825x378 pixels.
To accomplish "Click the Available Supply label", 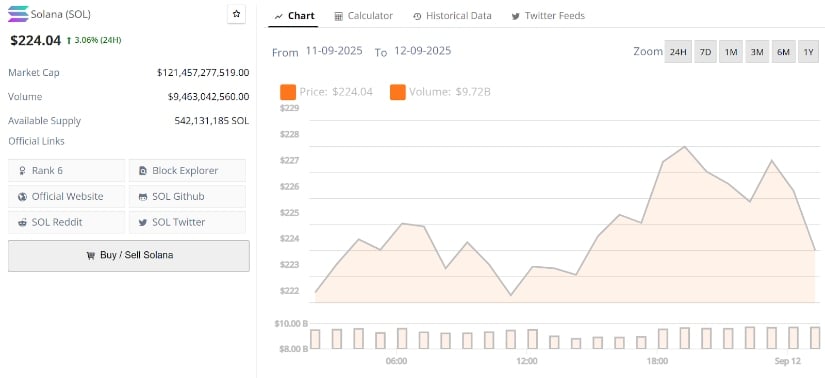I will (45, 121).
